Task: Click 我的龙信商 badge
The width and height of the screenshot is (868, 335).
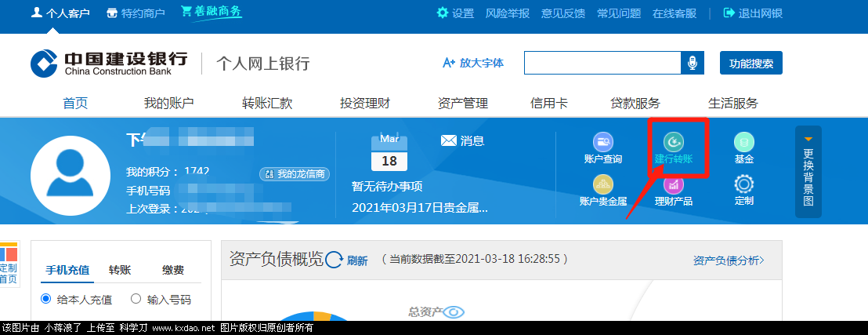Action: point(295,174)
